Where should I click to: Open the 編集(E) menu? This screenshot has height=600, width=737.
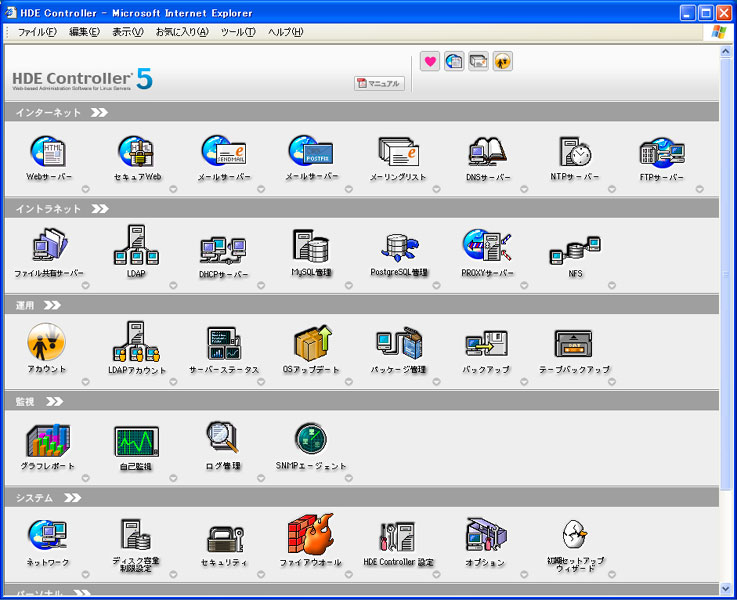(85, 32)
